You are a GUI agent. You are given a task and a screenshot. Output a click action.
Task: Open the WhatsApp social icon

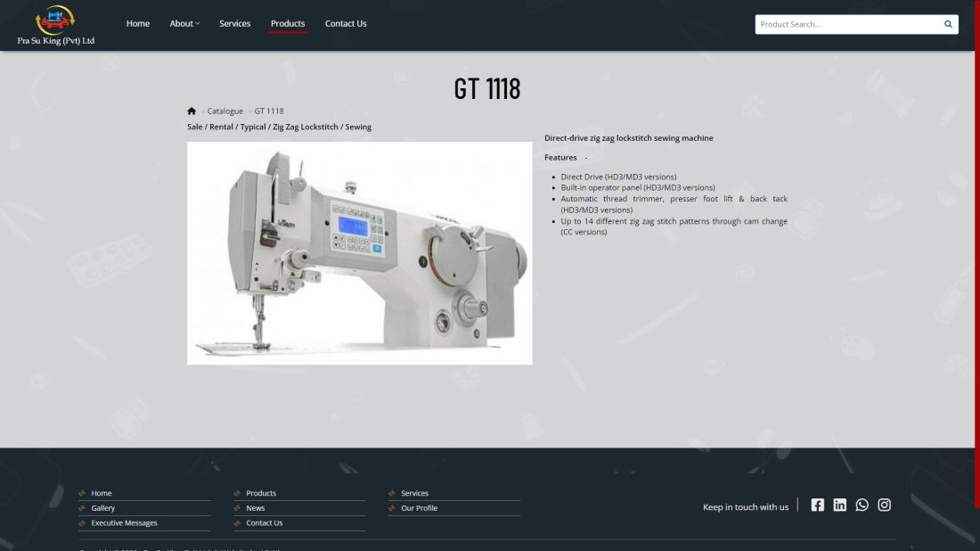tap(862, 506)
